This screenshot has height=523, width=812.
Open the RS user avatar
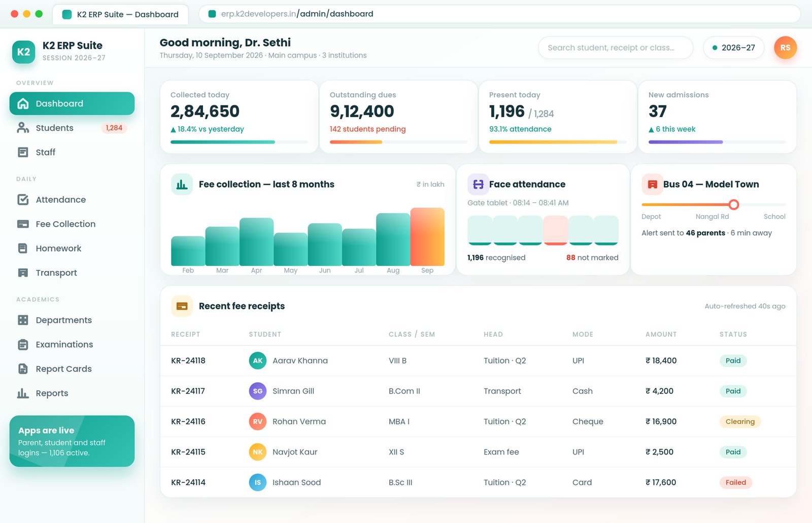tap(785, 48)
